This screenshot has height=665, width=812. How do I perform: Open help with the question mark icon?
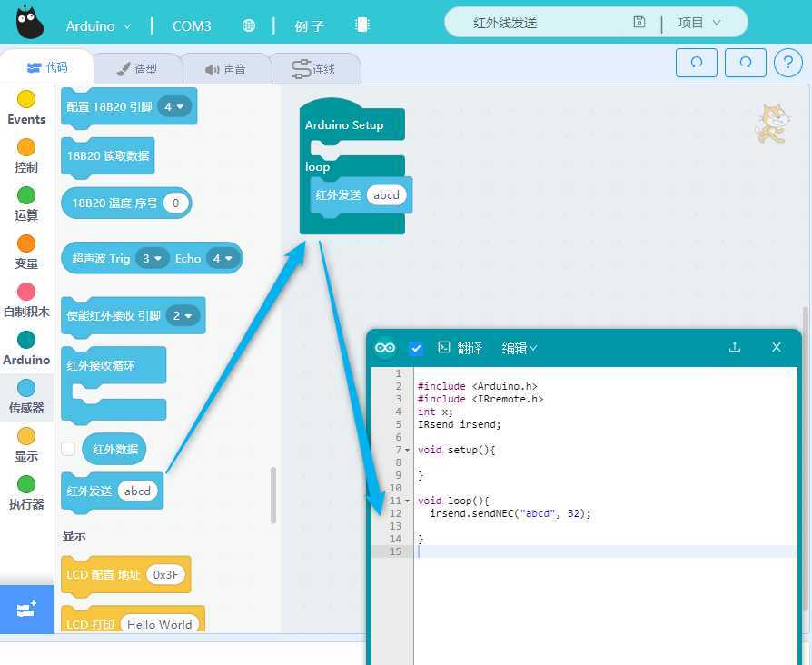pos(787,63)
